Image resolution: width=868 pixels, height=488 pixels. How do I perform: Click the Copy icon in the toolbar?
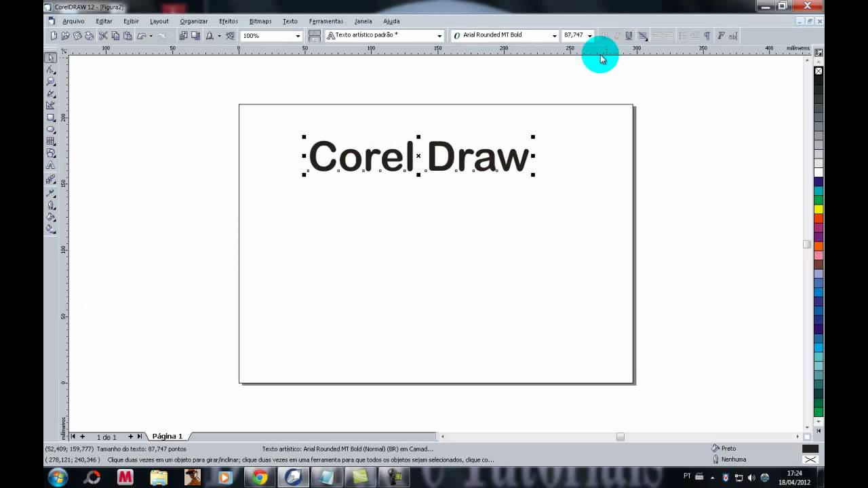click(x=115, y=35)
